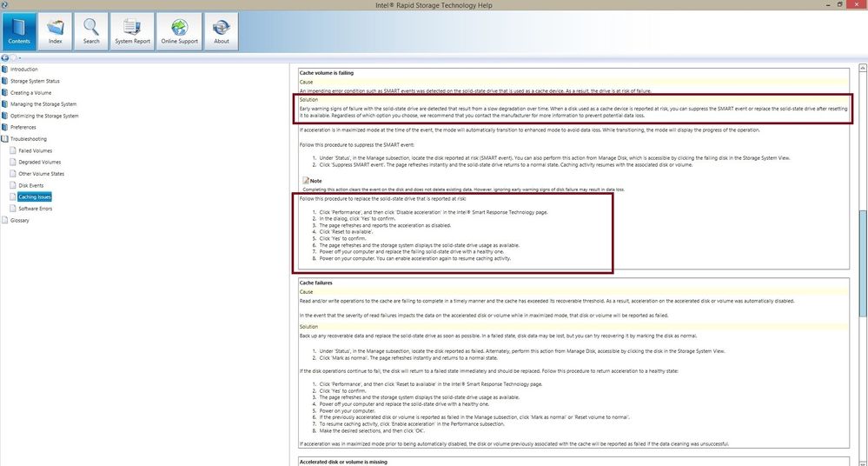Select the Creating a Volume topic

pyautogui.click(x=30, y=92)
